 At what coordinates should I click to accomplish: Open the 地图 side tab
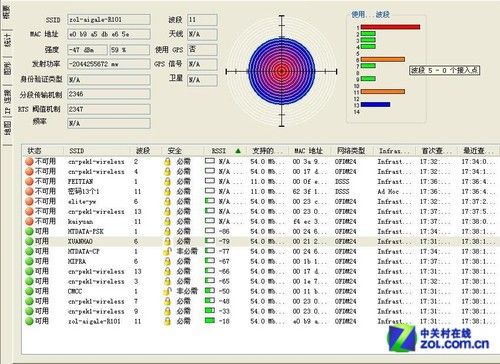click(x=7, y=128)
